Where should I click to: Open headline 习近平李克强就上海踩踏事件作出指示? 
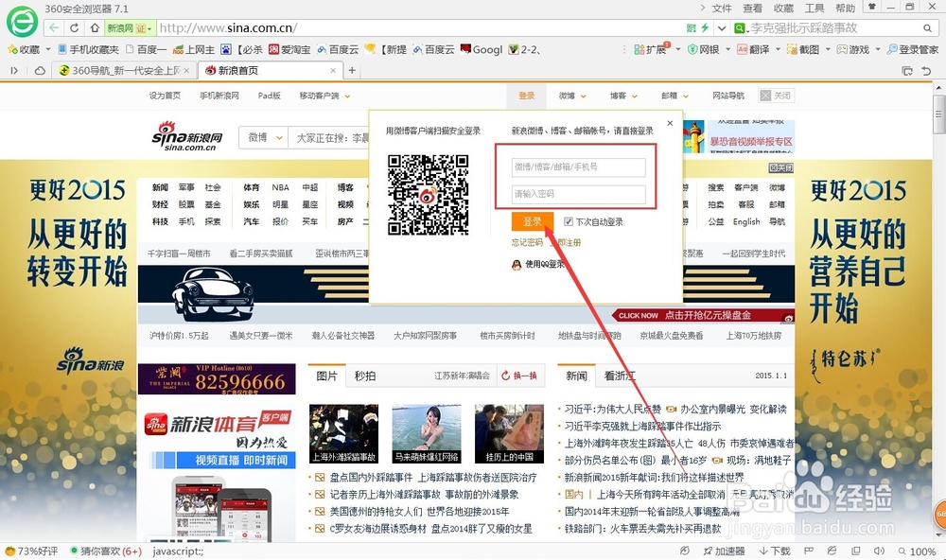pyautogui.click(x=642, y=427)
